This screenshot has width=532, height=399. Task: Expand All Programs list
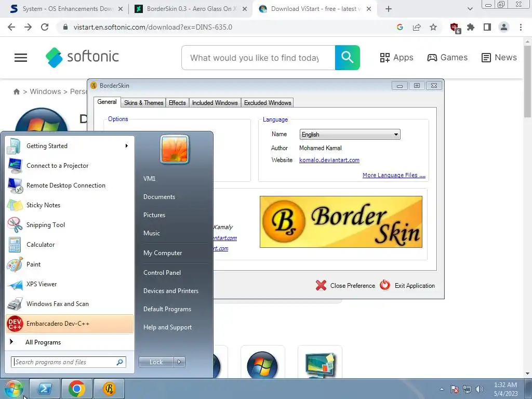70,342
